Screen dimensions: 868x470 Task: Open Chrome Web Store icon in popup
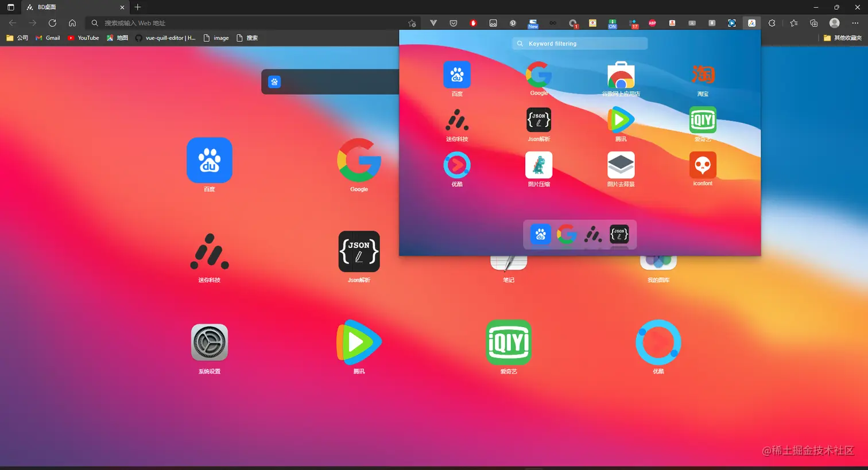pos(621,75)
